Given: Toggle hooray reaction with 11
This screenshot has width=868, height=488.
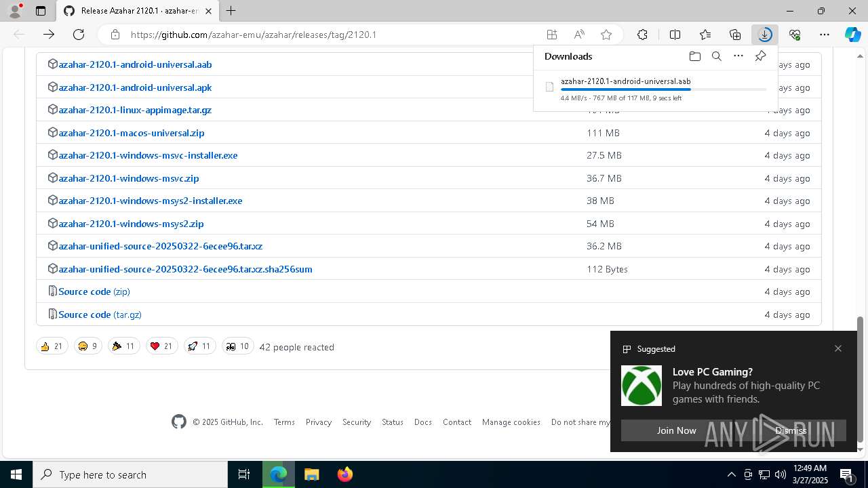Looking at the screenshot, I should click(123, 346).
